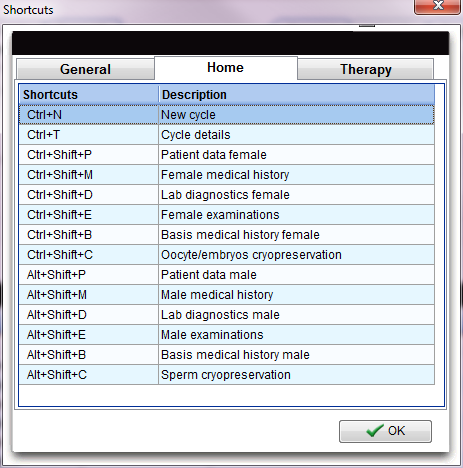Select Basis medical history female row
463x468 pixels.
pyautogui.click(x=227, y=235)
